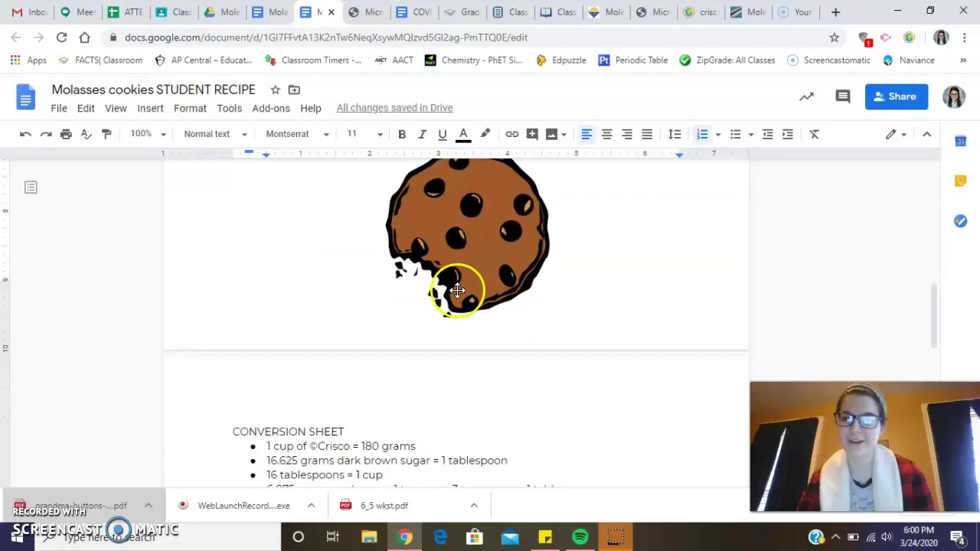The image size is (980, 551).
Task: Click the Periodic Table bookmark
Action: coord(632,60)
